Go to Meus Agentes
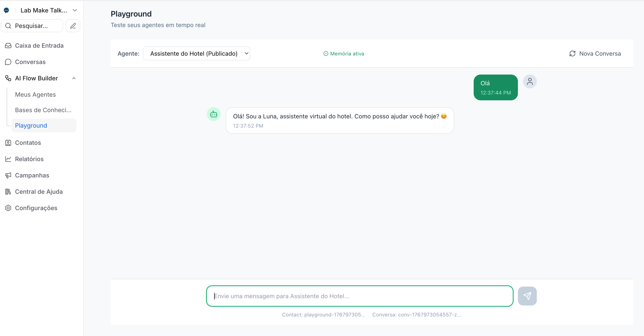Screen dimensions: 644x336 (x=35, y=95)
